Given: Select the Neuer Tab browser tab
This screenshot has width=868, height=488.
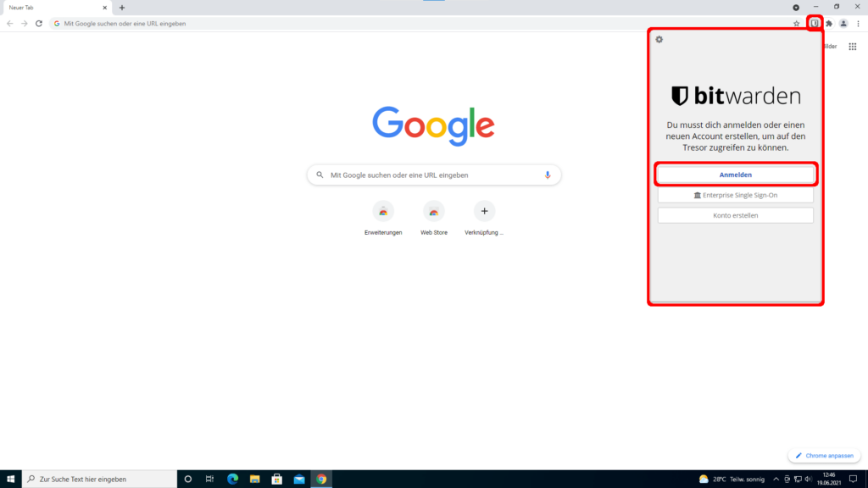Looking at the screenshot, I should point(57,8).
